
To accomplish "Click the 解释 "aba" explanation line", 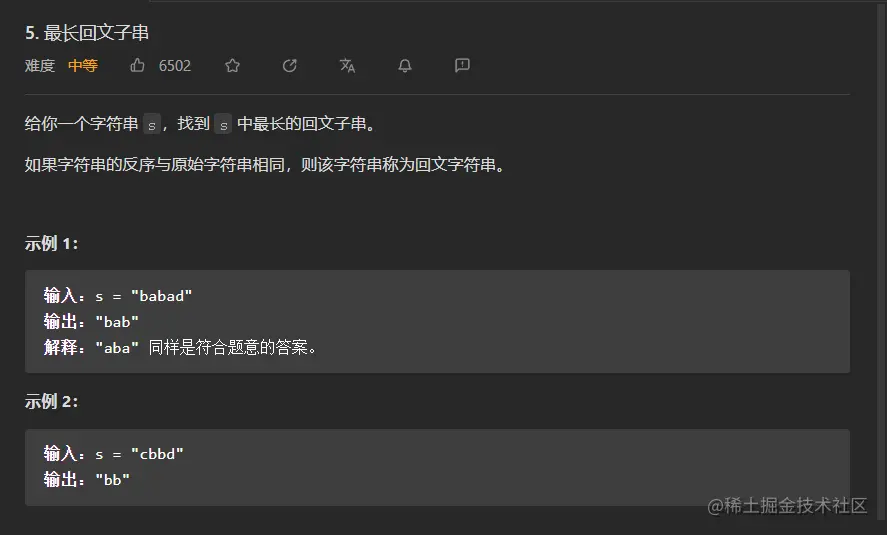I will 180,347.
